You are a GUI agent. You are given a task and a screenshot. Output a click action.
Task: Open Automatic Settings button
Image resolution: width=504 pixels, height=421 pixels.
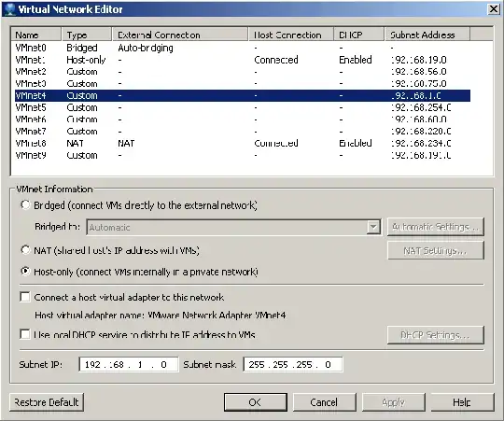436,227
